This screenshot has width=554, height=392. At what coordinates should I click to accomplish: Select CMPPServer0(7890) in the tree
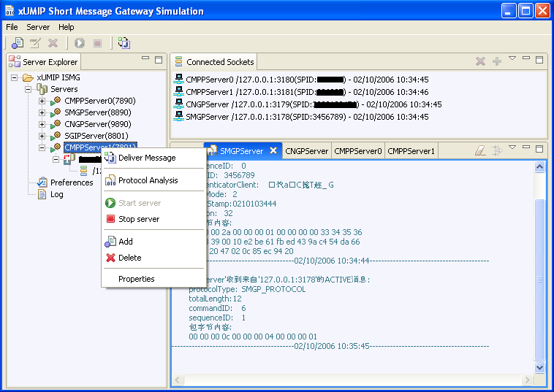tap(100, 101)
